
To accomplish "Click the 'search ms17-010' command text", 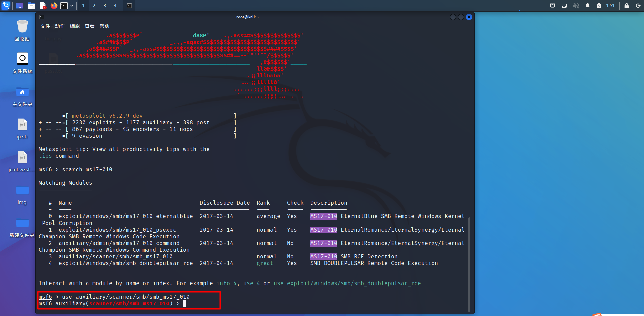I will 87,170.
